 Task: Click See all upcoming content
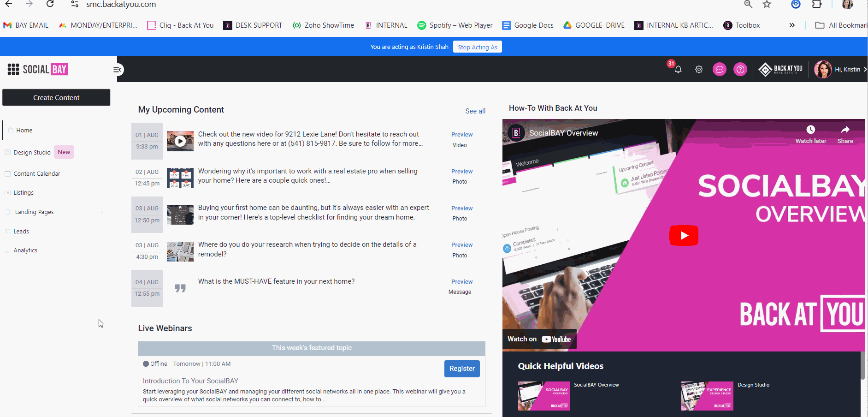[x=475, y=111]
